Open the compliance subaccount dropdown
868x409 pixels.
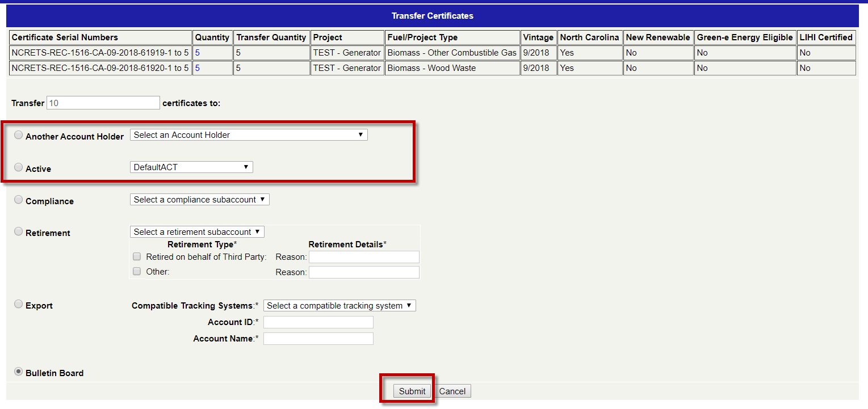(x=199, y=200)
